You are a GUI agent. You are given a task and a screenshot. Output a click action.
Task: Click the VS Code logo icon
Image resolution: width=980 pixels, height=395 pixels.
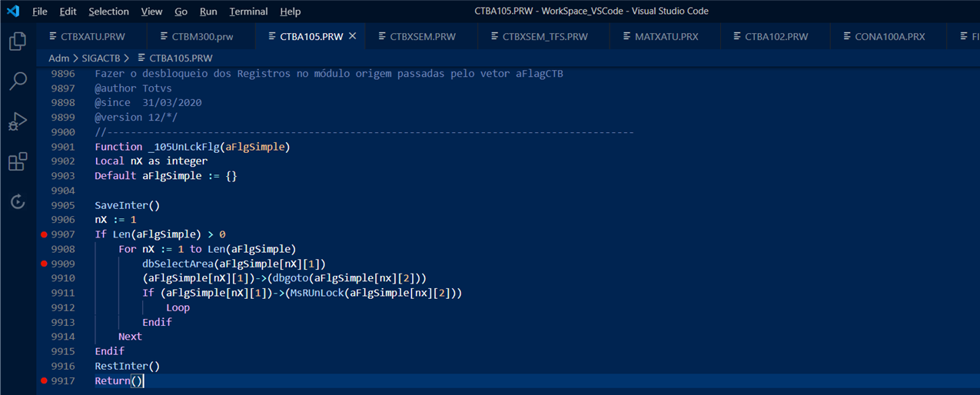[x=13, y=12]
